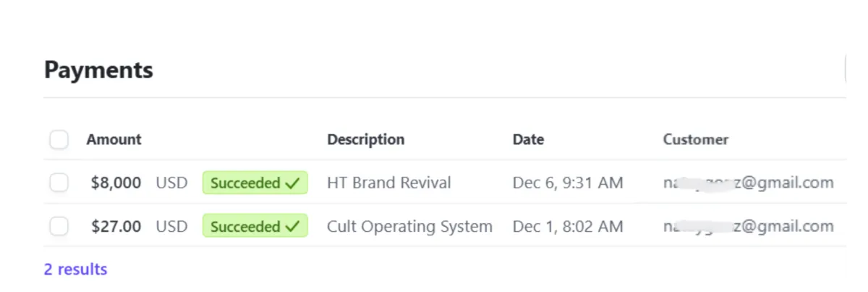Open the HT Brand Revival payment
This screenshot has height=292, width=868.
(x=388, y=183)
